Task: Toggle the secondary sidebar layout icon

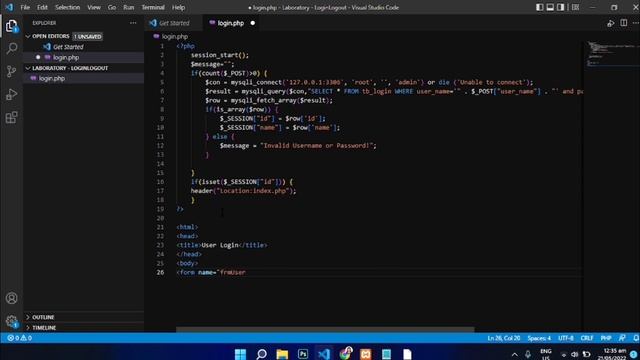Action: pos(561,7)
